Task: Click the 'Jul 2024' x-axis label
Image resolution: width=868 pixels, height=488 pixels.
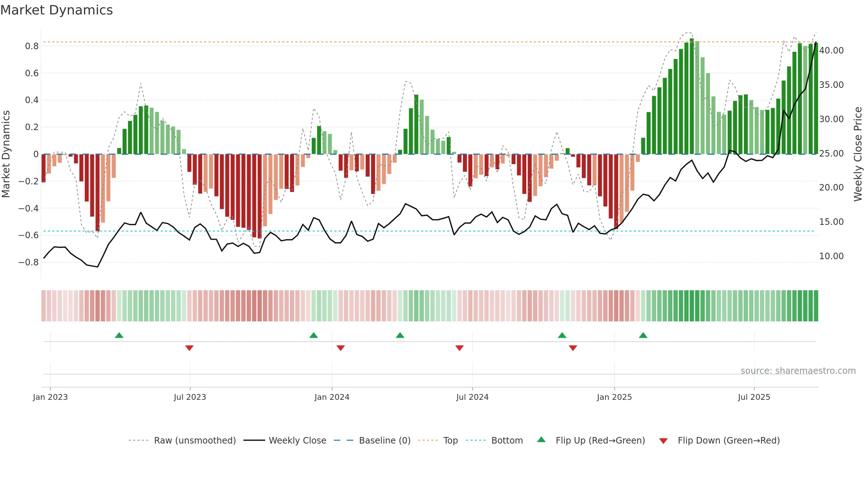Action: pyautogui.click(x=472, y=397)
